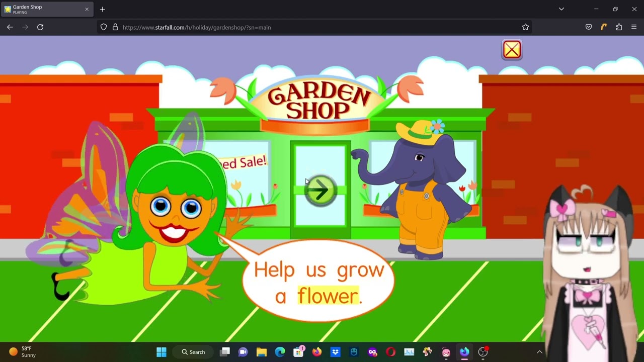644x362 pixels.
Task: Go back to the previous page
Action: [10, 27]
